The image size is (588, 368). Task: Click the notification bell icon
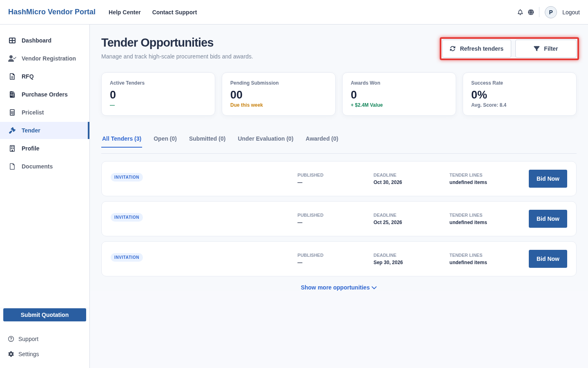[x=520, y=12]
